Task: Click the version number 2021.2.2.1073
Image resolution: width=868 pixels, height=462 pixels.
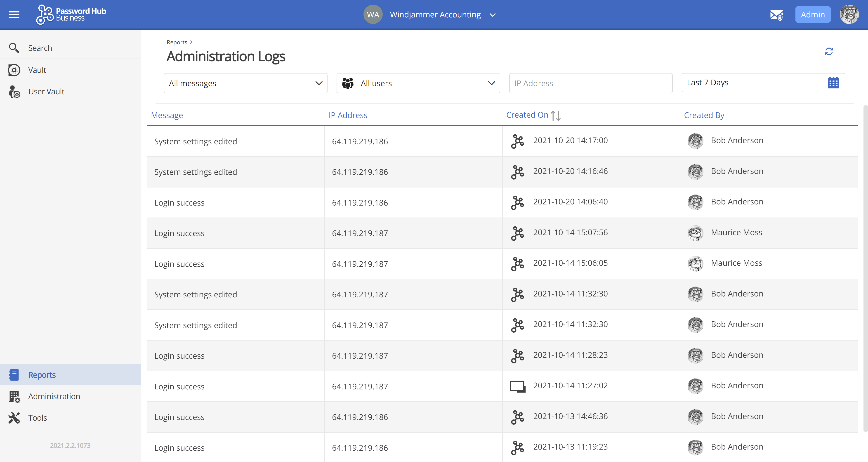Action: pyautogui.click(x=70, y=445)
